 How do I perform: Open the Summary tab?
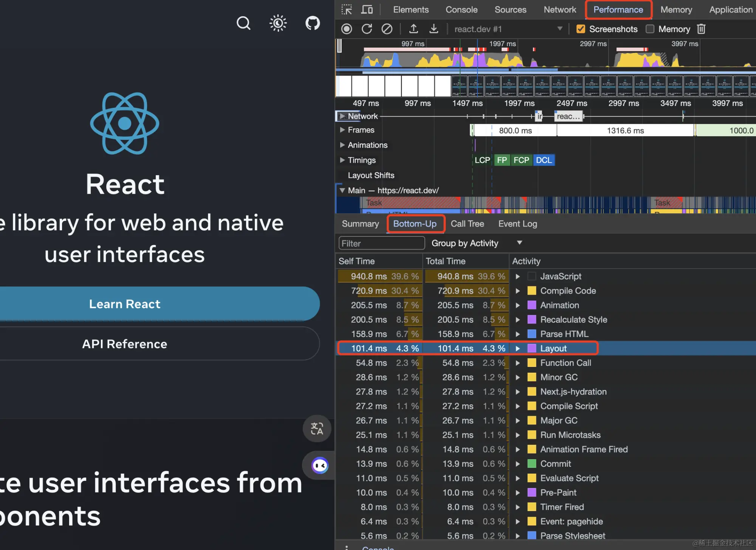click(360, 224)
